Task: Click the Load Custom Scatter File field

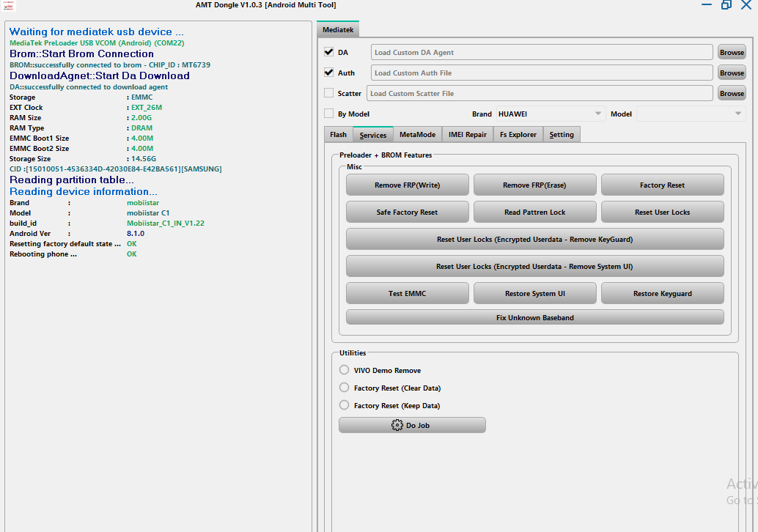Action: pos(540,93)
